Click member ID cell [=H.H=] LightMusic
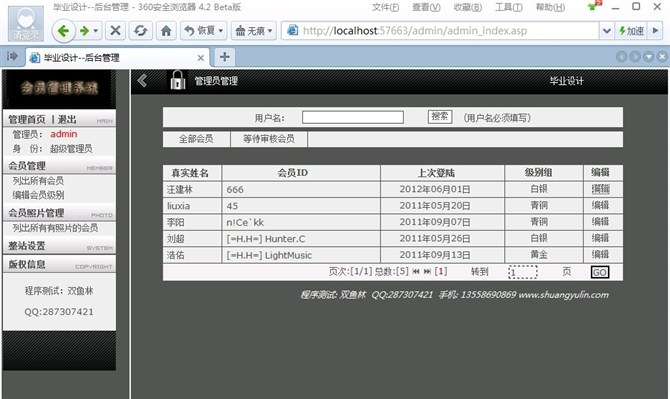This screenshot has width=670, height=399. 301,255
